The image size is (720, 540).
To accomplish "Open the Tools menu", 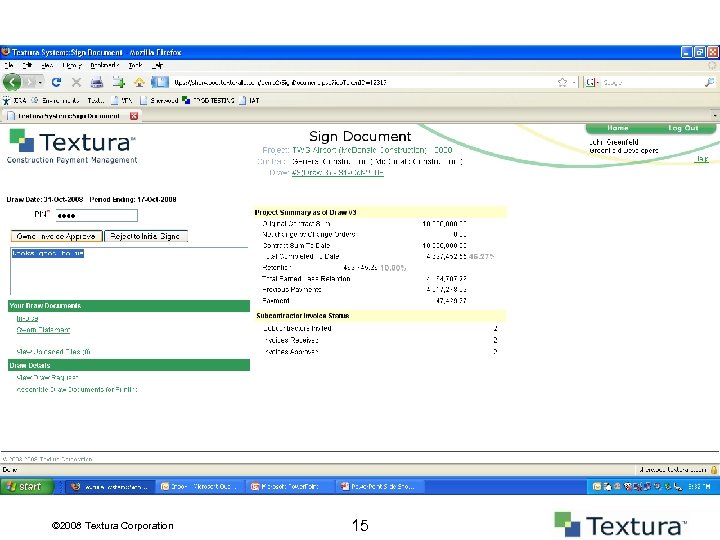I will pyautogui.click(x=135, y=65).
